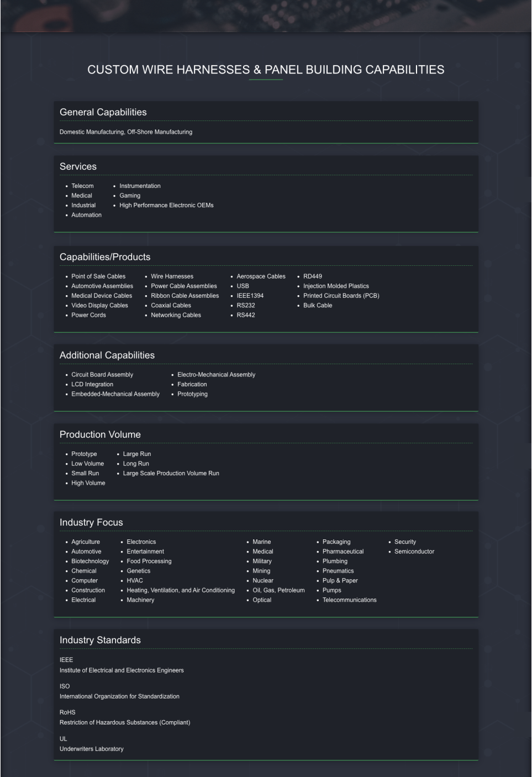This screenshot has height=777, width=532.
Task: Select the Domestic Manufacturing, Off-Shore Manufacturing text
Action: (x=126, y=132)
